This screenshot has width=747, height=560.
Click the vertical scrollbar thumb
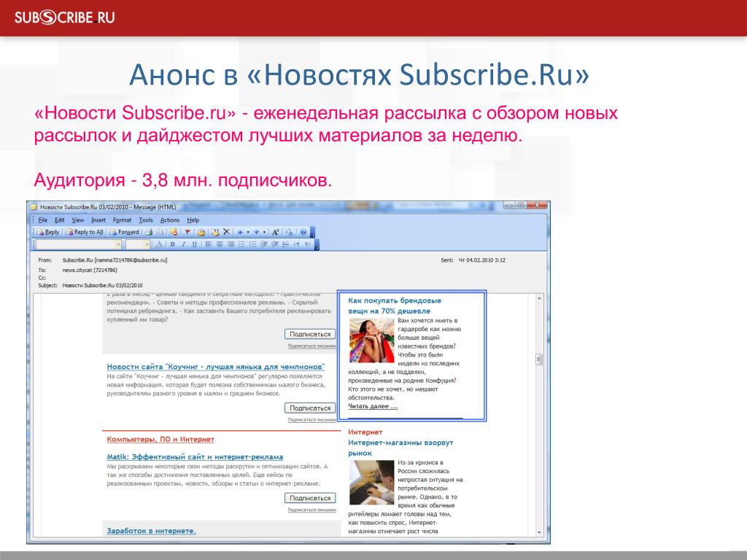539,359
